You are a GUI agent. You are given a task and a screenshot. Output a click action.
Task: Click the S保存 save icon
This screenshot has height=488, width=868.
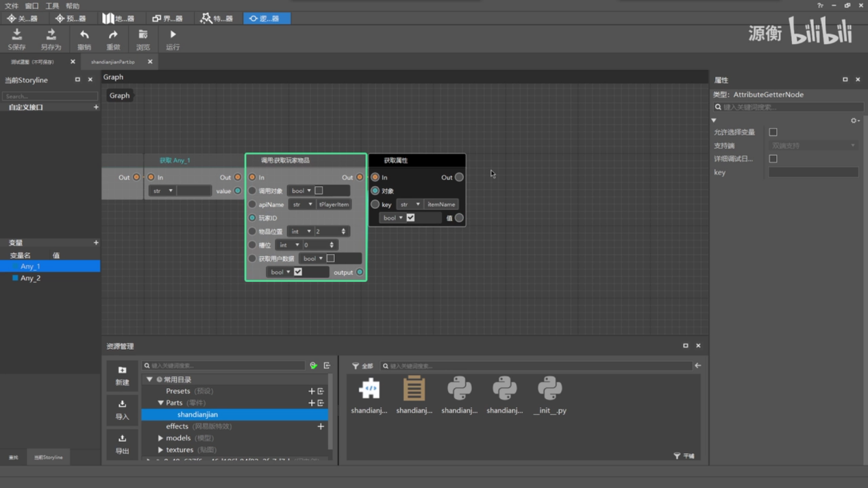(17, 35)
